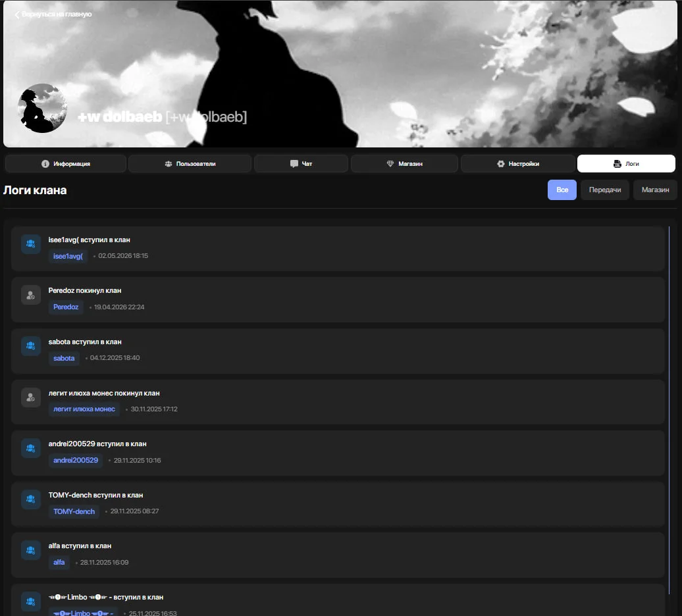
Task: Open the Настройки tab
Action: [518, 164]
